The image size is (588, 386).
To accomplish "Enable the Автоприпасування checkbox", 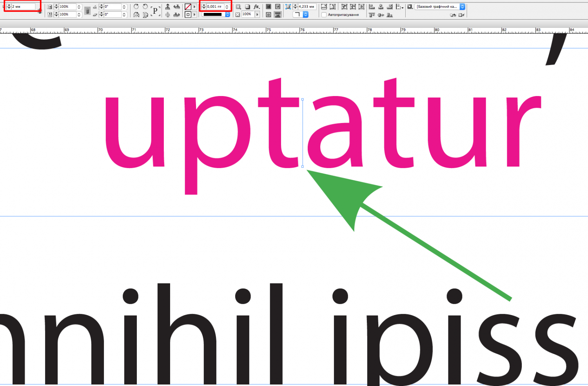I will tap(324, 15).
